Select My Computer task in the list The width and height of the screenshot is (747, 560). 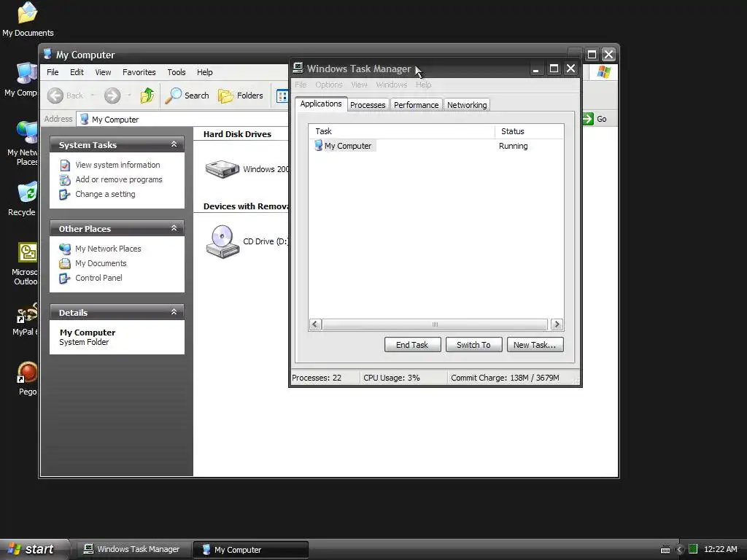point(345,146)
